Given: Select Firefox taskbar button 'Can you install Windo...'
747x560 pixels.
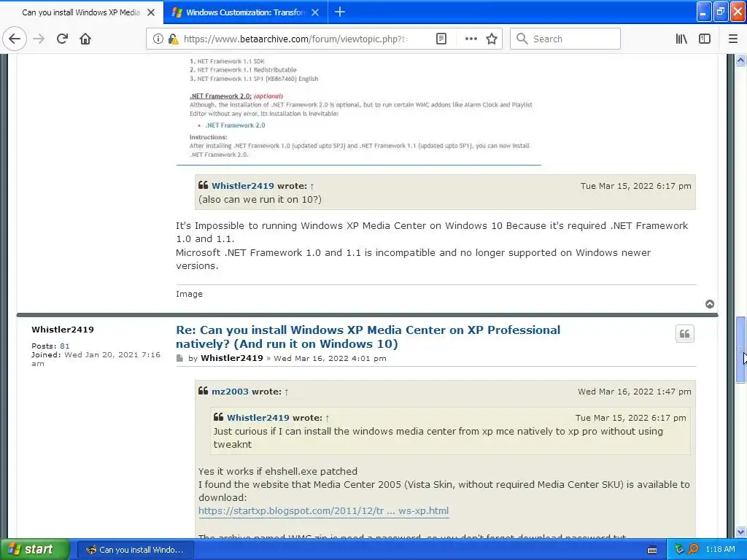Looking at the screenshot, I should pos(135,550).
